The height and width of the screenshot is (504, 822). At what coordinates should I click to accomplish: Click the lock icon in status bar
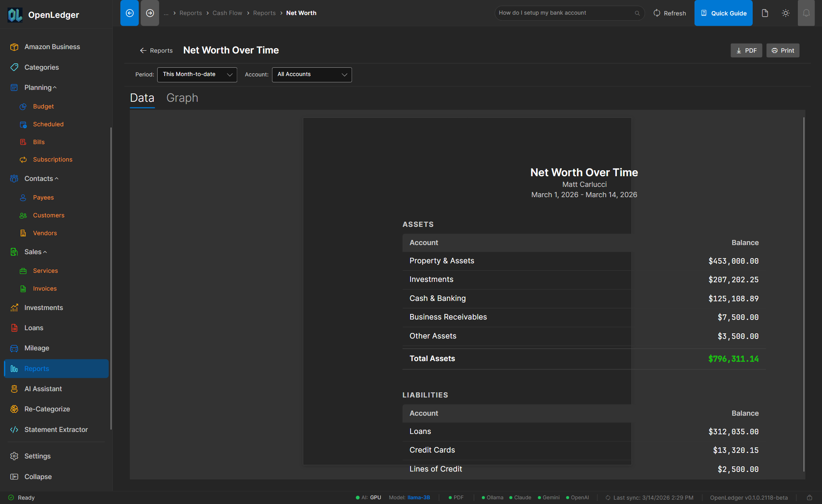point(809,498)
